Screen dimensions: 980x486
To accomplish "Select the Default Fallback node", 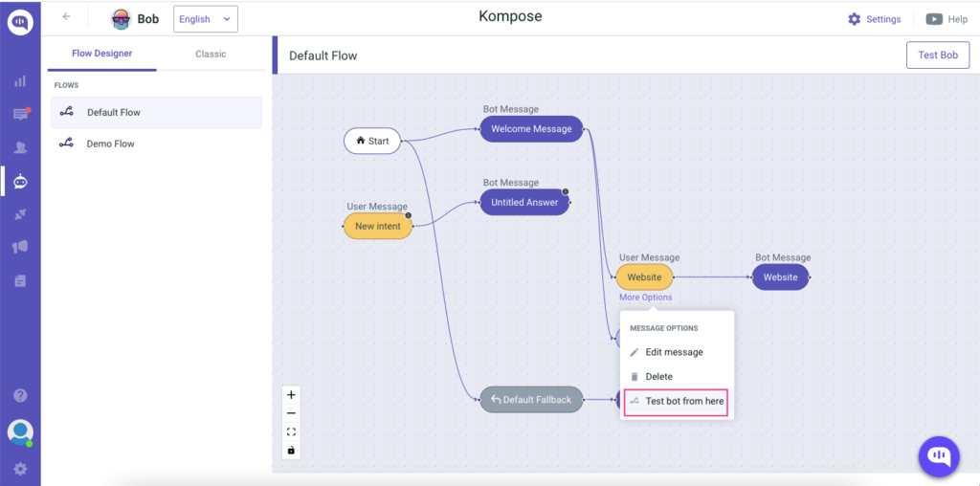I will point(531,400).
